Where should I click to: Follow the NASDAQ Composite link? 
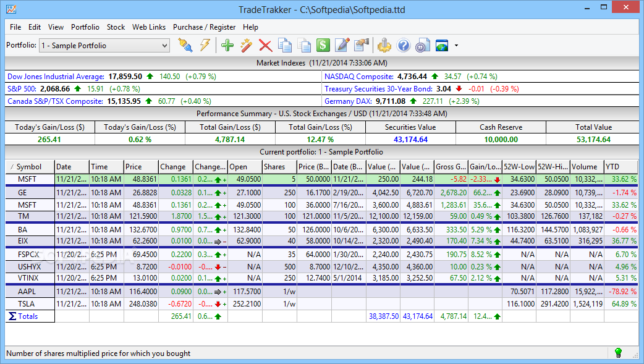(x=359, y=77)
